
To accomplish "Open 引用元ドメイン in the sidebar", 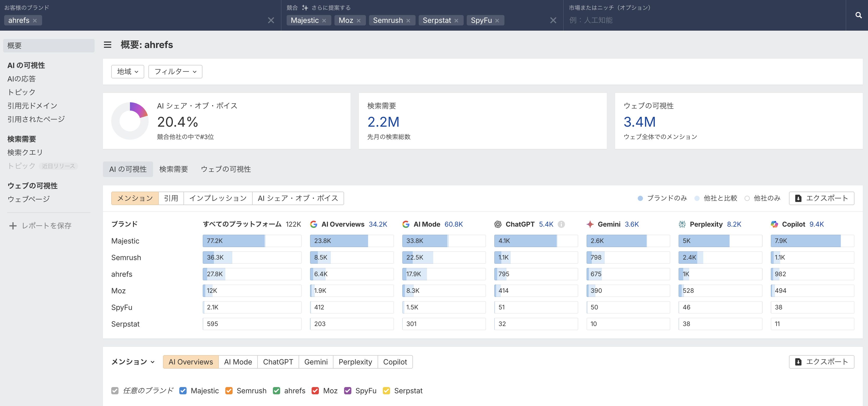I will point(32,106).
